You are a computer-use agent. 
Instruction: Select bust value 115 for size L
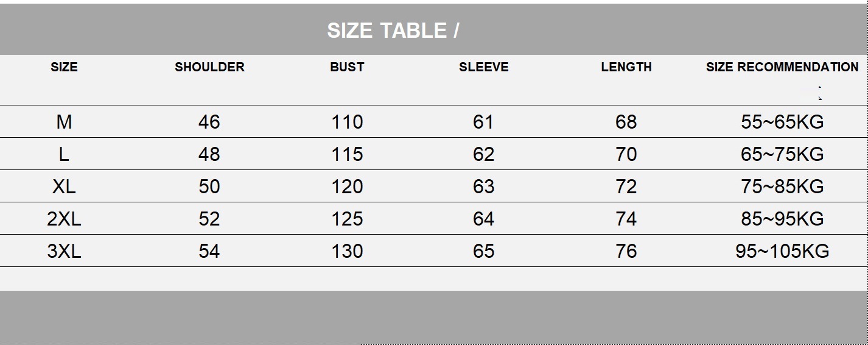(347, 154)
